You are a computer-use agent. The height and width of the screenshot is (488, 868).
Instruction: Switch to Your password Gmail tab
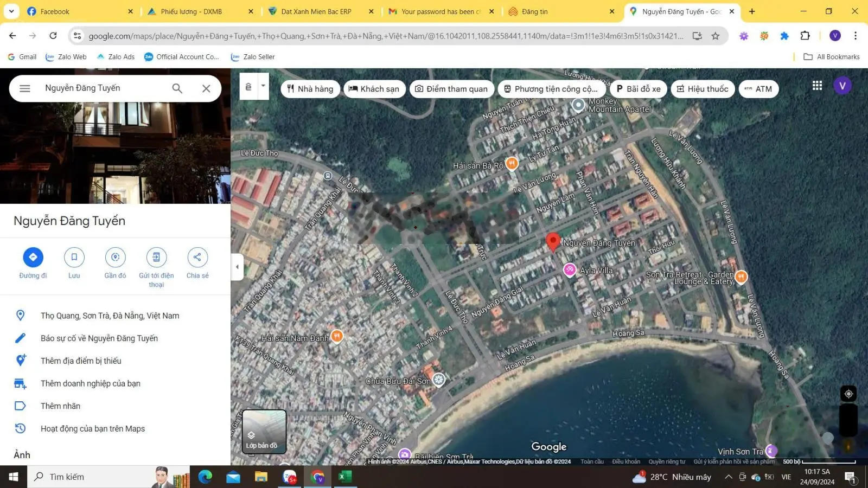click(441, 11)
